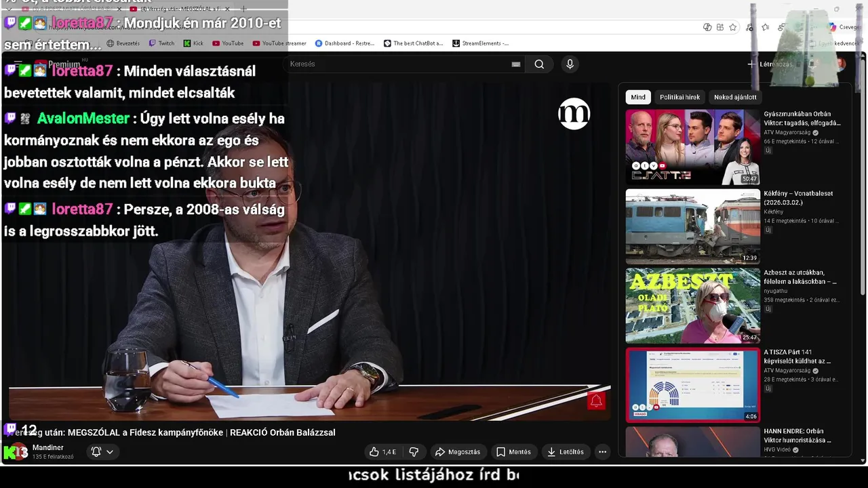Open the YouTube bookmark
The width and height of the screenshot is (868, 488).
(x=228, y=43)
